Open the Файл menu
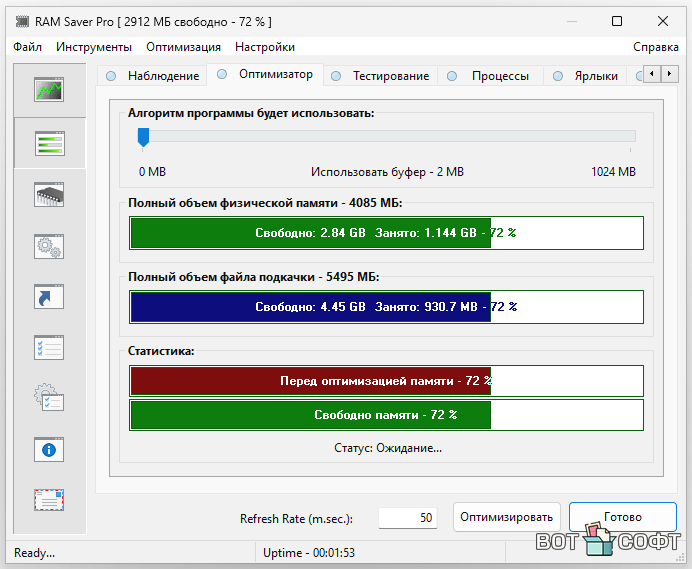This screenshot has height=569, width=692. click(27, 47)
